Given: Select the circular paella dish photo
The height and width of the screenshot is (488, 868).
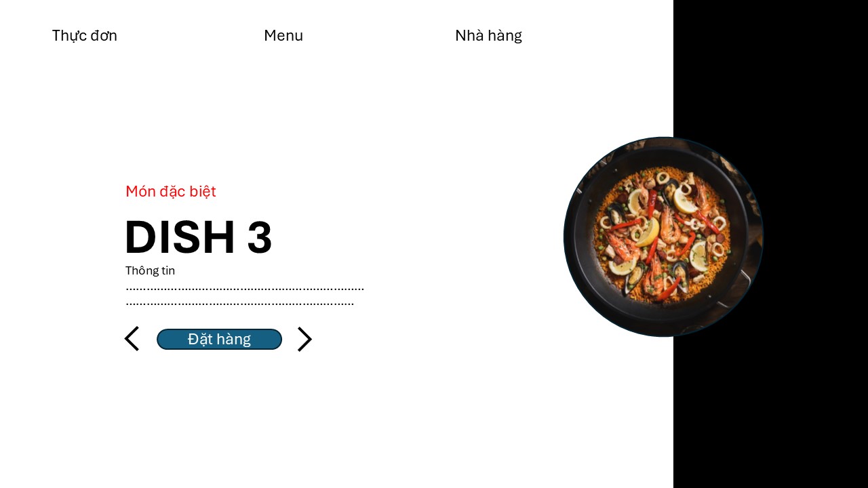Looking at the screenshot, I should tap(663, 237).
